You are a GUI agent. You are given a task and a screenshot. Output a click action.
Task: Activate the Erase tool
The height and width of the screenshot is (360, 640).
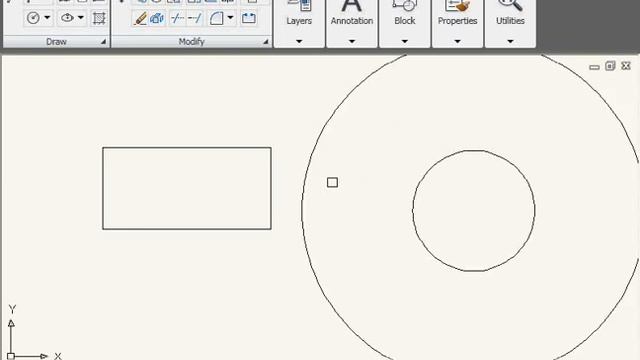[140, 18]
